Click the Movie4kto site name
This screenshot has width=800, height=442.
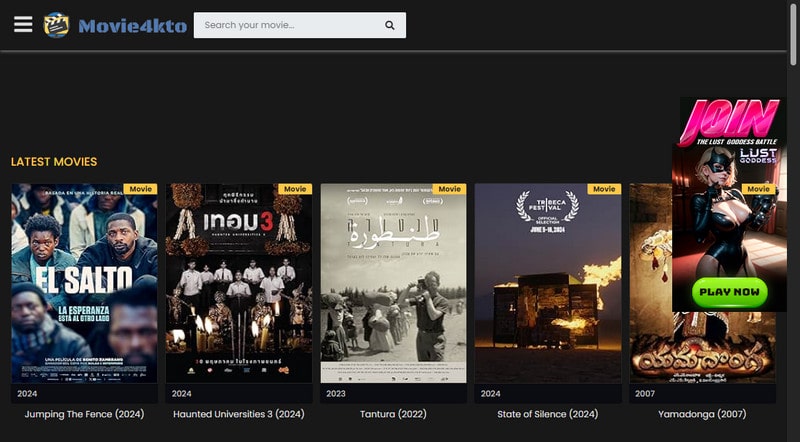pyautogui.click(x=133, y=26)
